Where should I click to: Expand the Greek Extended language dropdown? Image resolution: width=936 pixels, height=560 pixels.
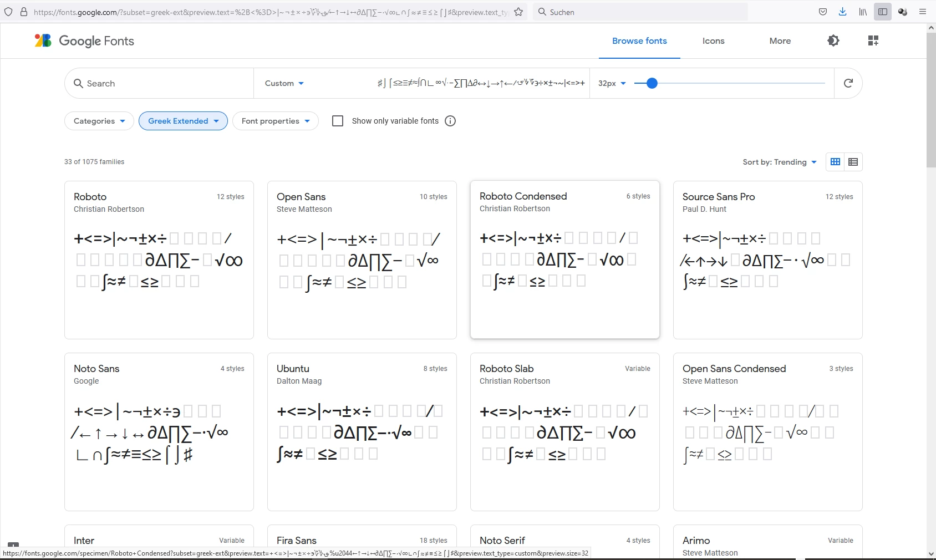tap(183, 121)
